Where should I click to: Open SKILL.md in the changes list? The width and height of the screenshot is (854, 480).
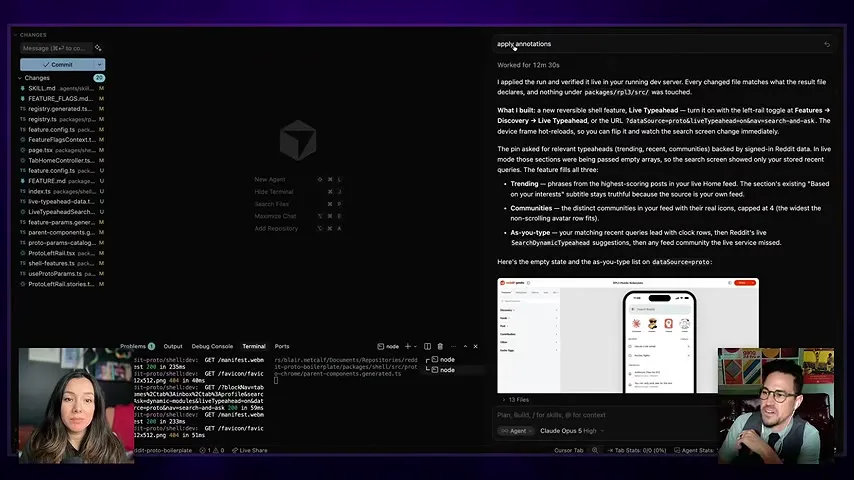pos(62,88)
